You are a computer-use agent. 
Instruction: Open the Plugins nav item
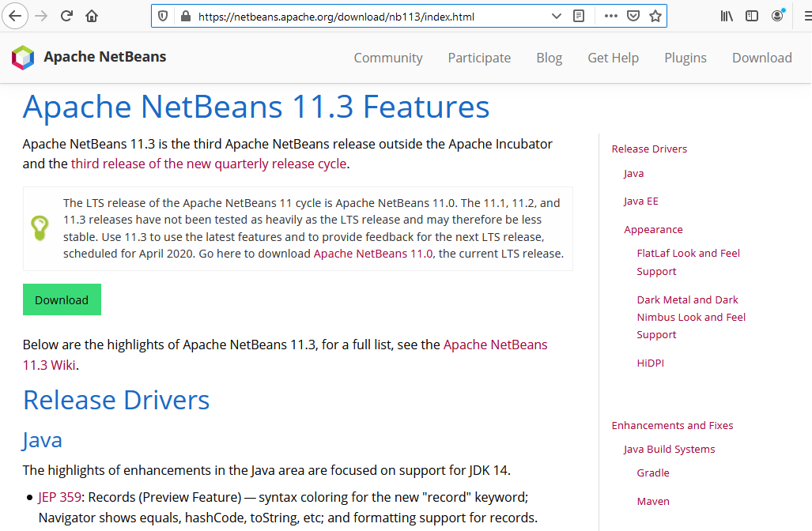tap(685, 58)
